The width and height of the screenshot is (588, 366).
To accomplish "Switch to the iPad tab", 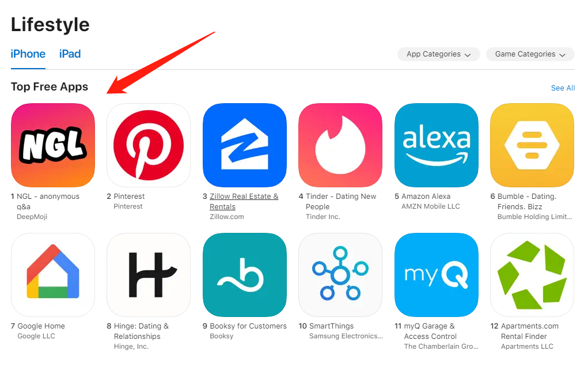I will pyautogui.click(x=70, y=54).
